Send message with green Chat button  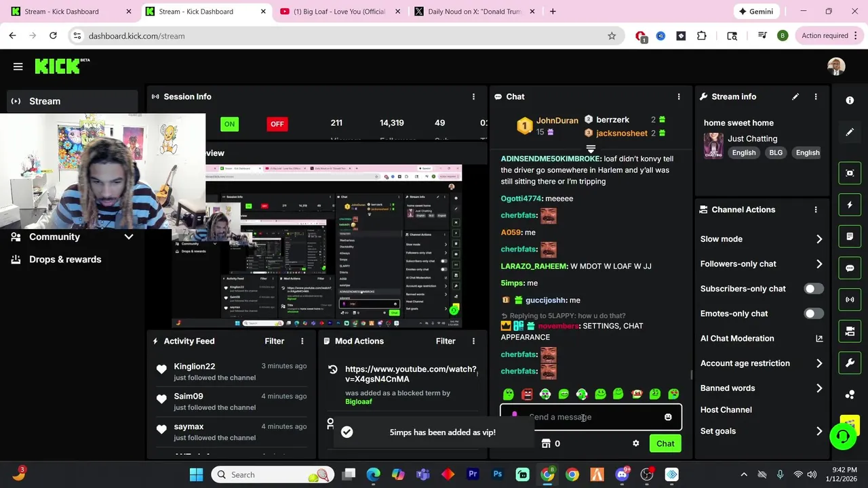(665, 443)
